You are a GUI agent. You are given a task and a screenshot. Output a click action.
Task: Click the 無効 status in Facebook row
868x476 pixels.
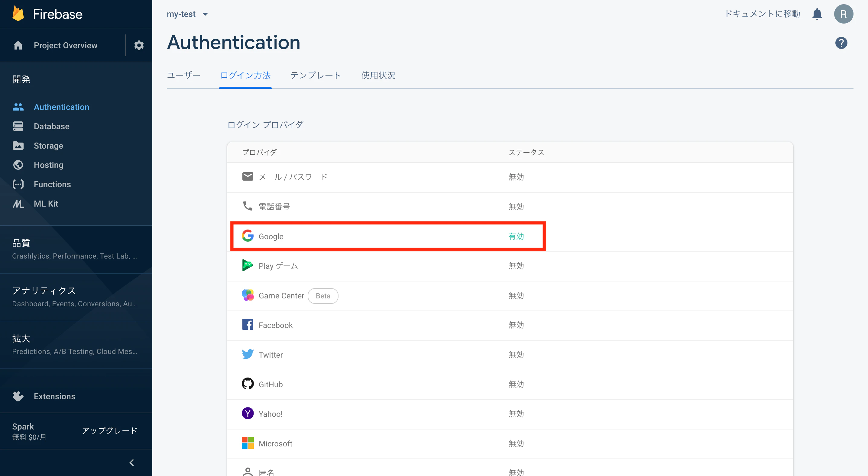(x=516, y=325)
